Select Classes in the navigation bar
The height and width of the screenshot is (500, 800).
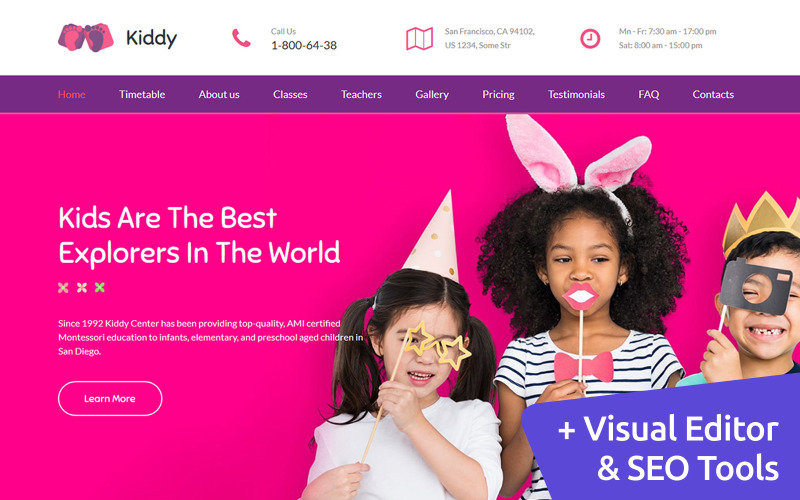pyautogui.click(x=290, y=94)
